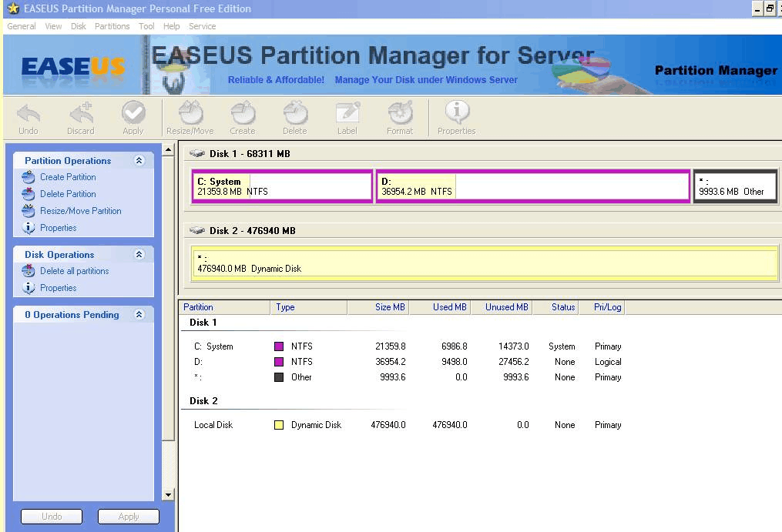
Task: Open the Tool menu
Action: pos(146,26)
